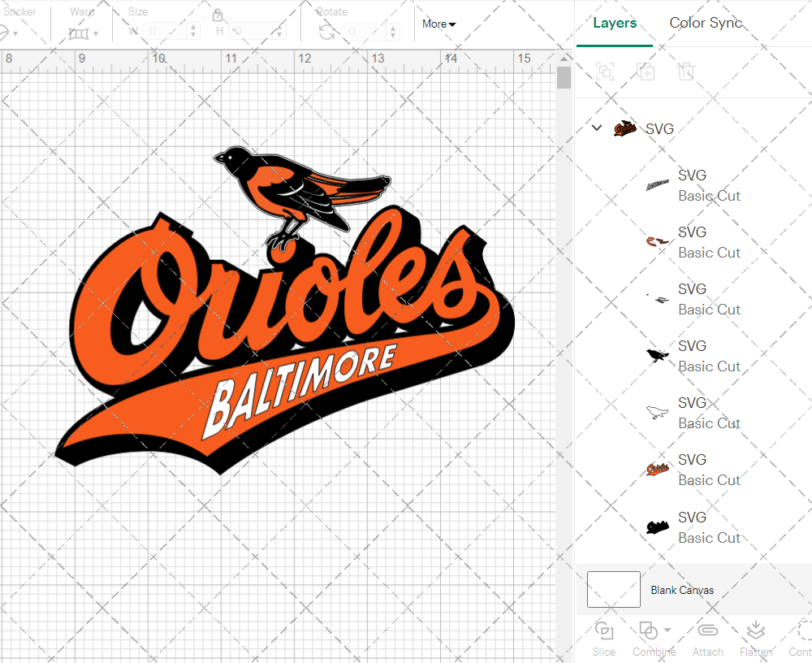Toggle the size aspect ratio lock
The height and width of the screenshot is (663, 812).
click(218, 15)
